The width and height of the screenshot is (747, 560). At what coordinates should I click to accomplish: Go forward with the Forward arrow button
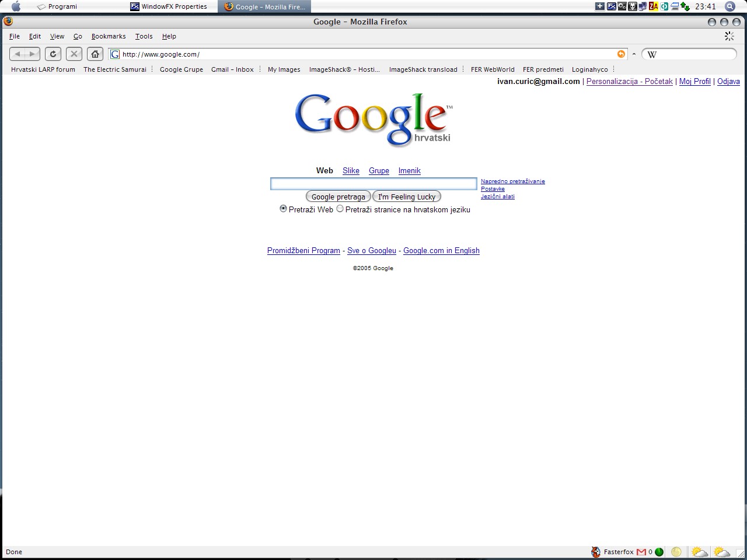click(33, 54)
